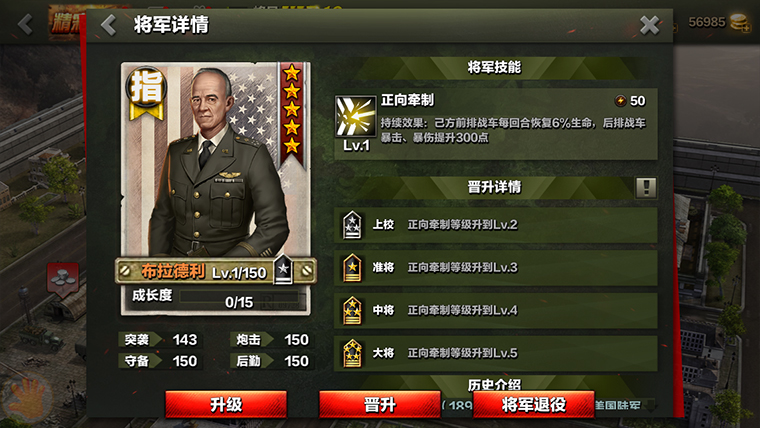The image size is (760, 428).
Task: Close the 将军详情 dialog
Action: point(649,25)
